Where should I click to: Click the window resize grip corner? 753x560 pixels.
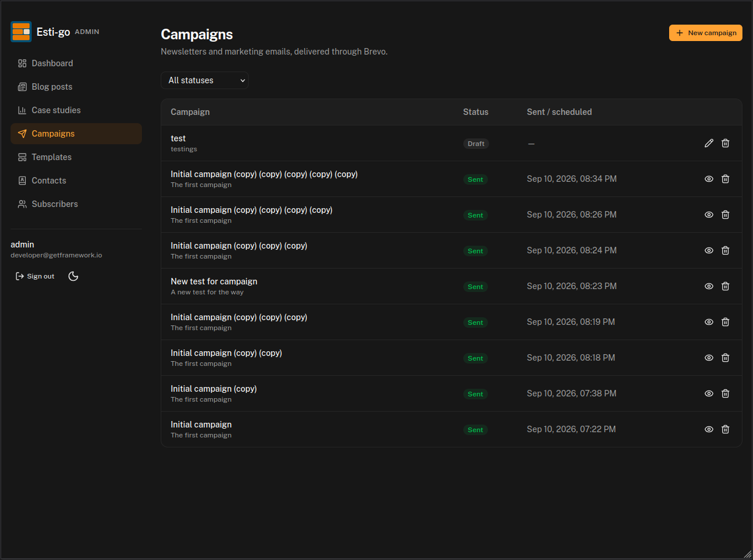[x=747, y=554]
